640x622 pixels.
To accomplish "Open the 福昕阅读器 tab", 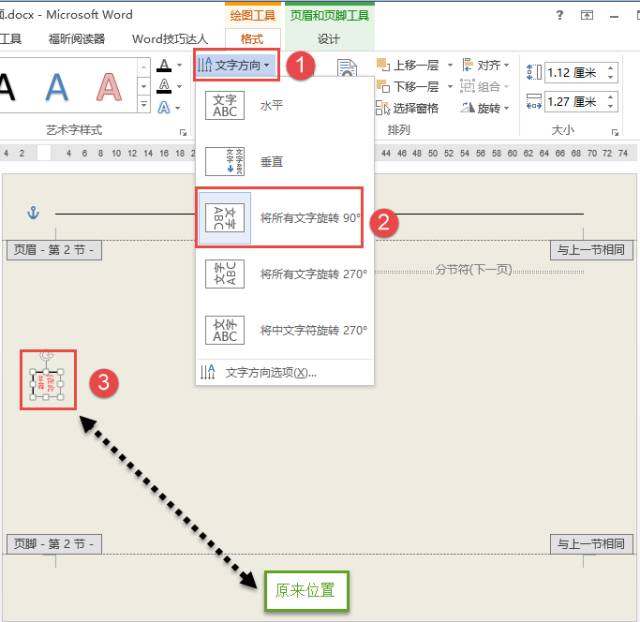I will tap(77, 39).
